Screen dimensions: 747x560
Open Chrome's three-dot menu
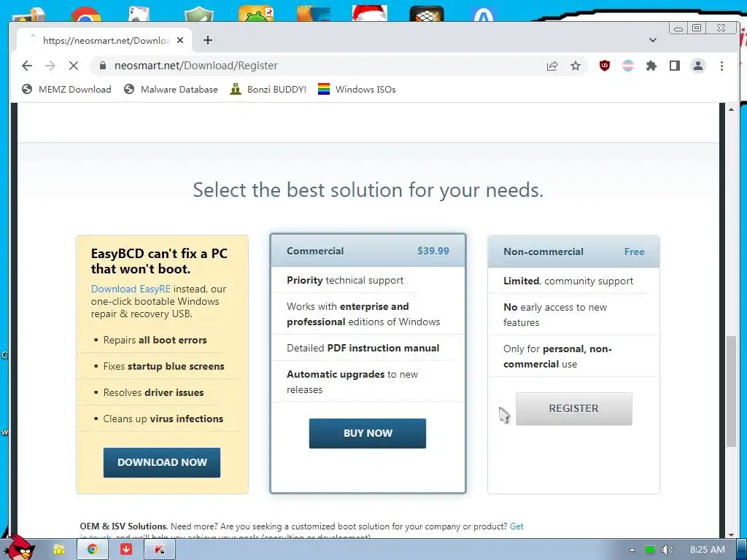point(721,66)
